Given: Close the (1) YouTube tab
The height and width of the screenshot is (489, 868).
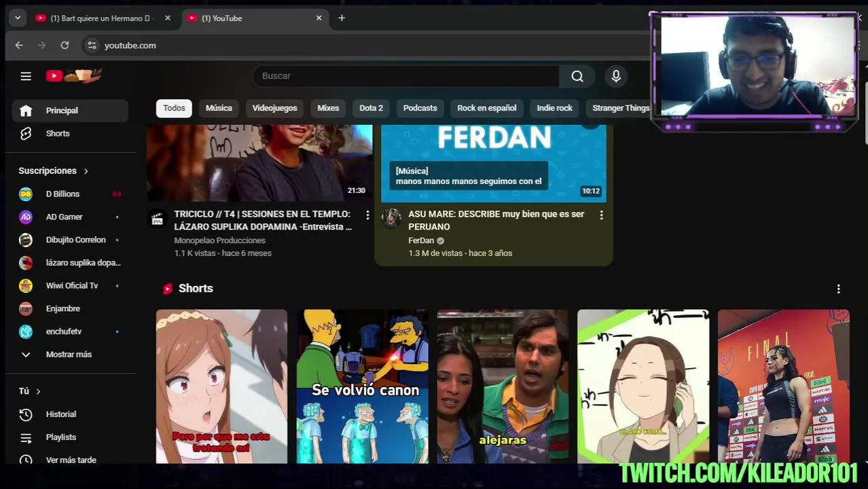Looking at the screenshot, I should pyautogui.click(x=319, y=18).
